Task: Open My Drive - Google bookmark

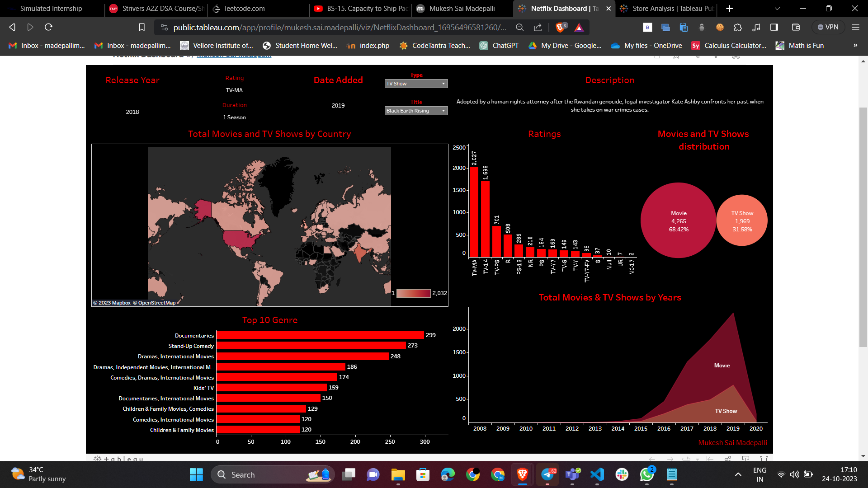Action: coord(565,45)
